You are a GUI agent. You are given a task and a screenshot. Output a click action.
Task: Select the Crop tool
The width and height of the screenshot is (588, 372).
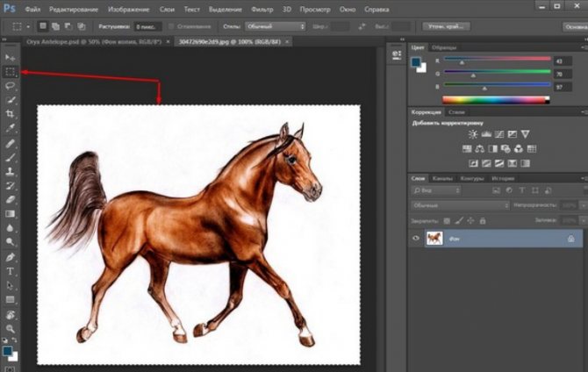coord(11,114)
